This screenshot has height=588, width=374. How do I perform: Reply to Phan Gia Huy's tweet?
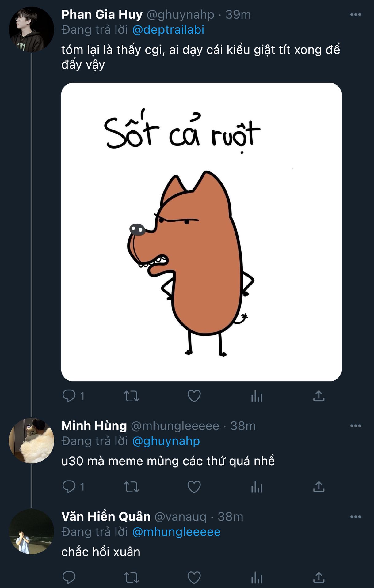69,396
